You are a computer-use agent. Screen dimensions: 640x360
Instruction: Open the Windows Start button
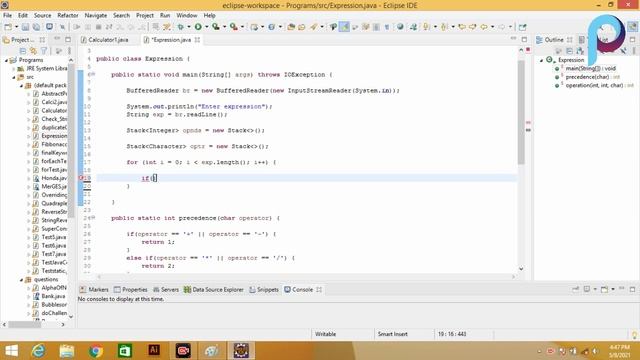click(11, 351)
